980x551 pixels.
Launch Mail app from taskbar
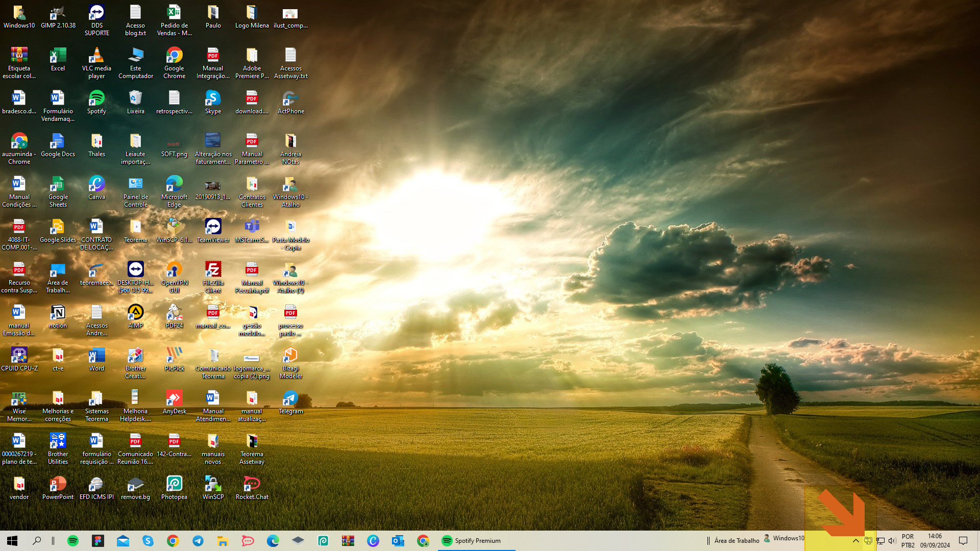123,541
